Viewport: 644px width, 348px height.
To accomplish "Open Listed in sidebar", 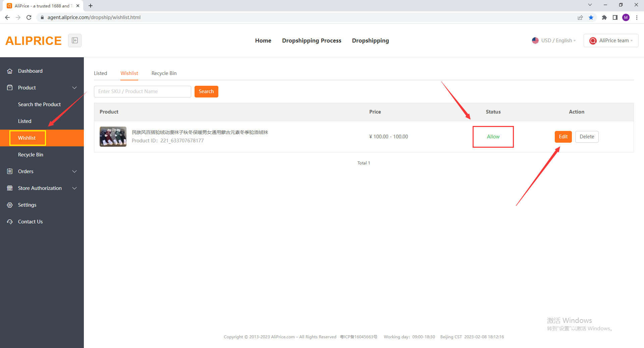I will (25, 121).
